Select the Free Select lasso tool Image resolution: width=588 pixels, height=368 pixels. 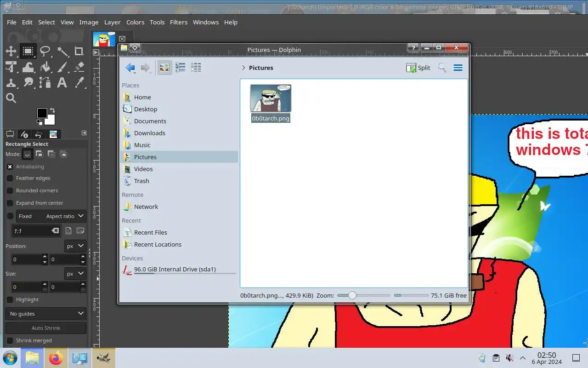(45, 51)
